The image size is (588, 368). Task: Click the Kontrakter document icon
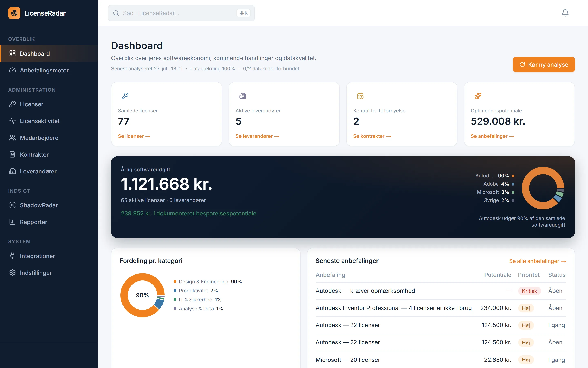pyautogui.click(x=12, y=154)
